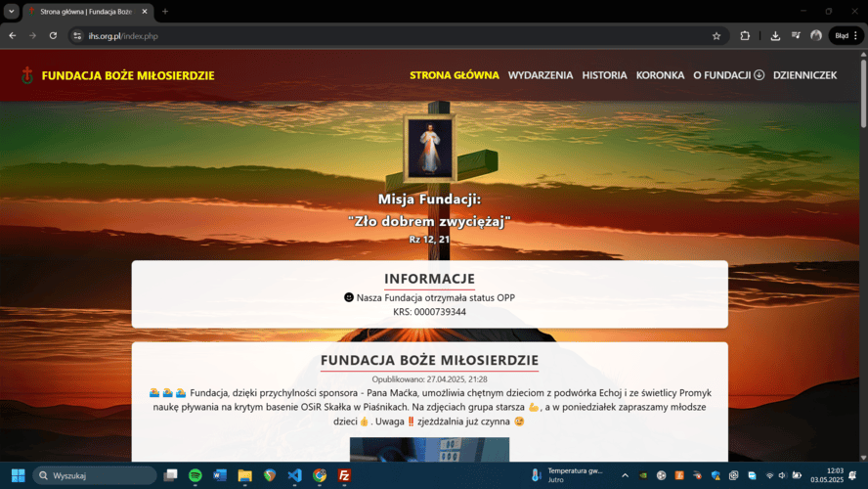Expand hidden system tray icons chevron
Screen dimensions: 868x489
tap(626, 475)
